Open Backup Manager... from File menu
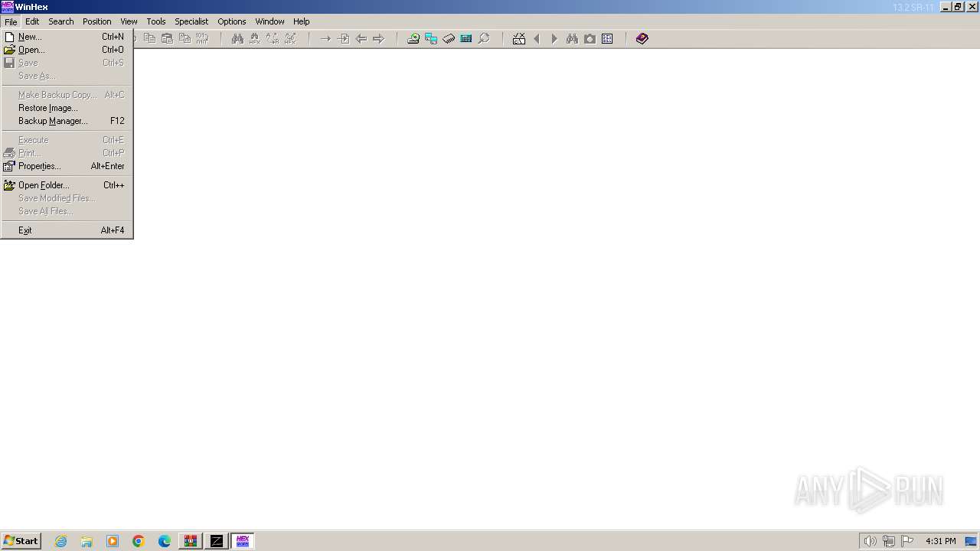Screen dimensions: 980x551 click(67, 121)
